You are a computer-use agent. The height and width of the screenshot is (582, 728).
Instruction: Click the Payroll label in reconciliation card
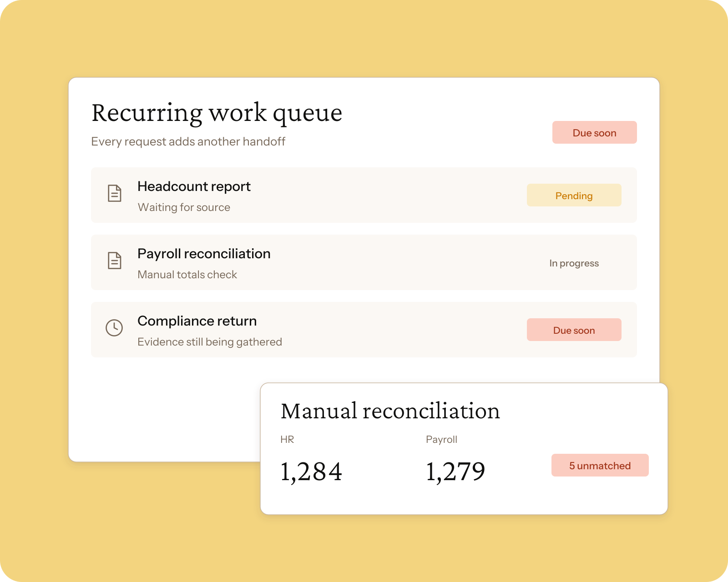click(x=441, y=439)
